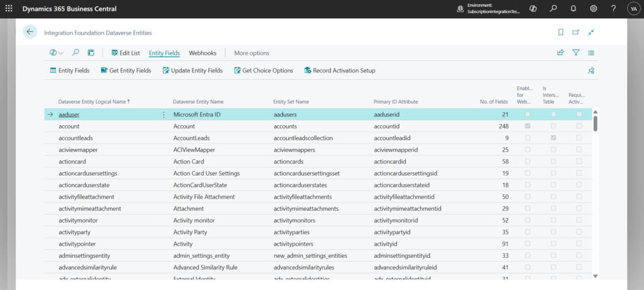
Task: Bookmark this page with the bookmark icon
Action: (x=560, y=32)
